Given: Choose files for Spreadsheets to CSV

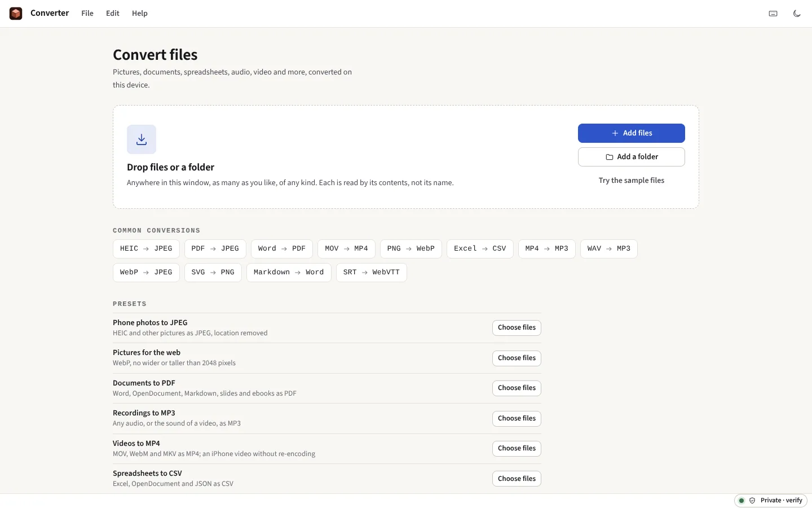Looking at the screenshot, I should point(517,479).
